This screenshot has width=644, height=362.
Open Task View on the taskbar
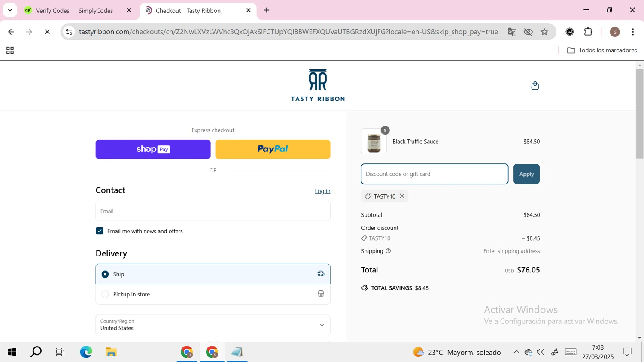coord(60,352)
